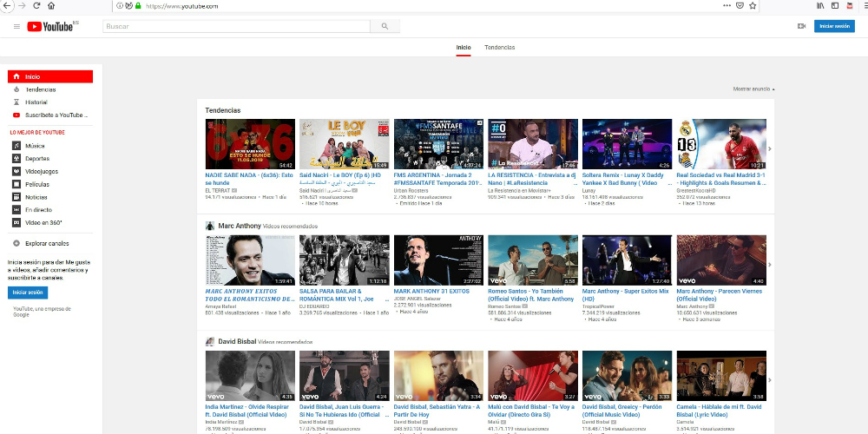This screenshot has width=868, height=434.
Task: Show next videos in Marc Anthony row
Action: tap(769, 265)
